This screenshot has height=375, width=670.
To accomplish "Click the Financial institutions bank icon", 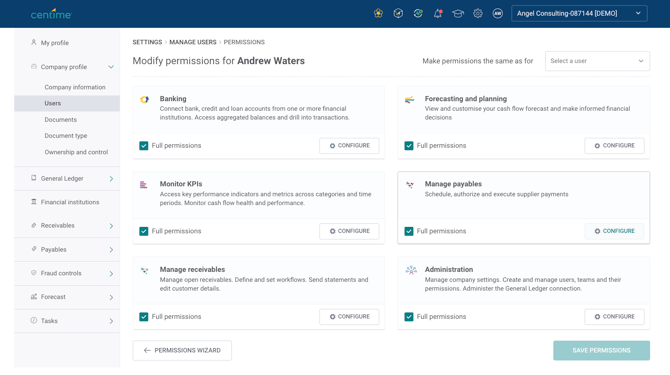I will (34, 202).
